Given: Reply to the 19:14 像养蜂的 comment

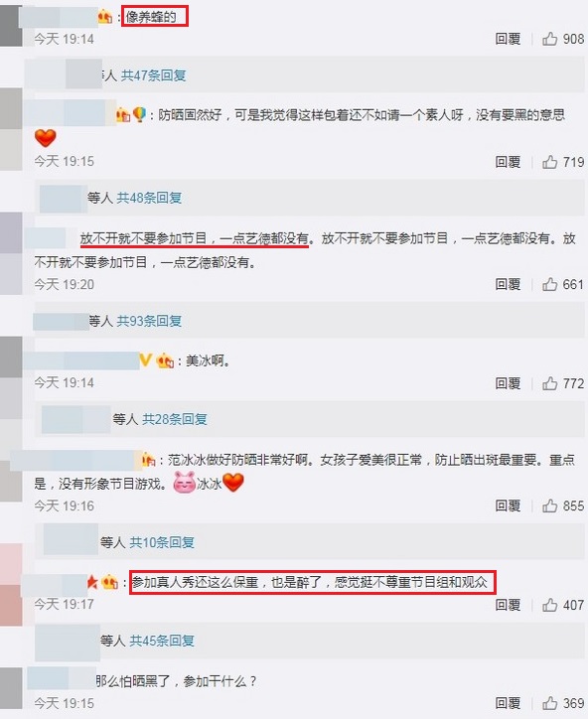Looking at the screenshot, I should (x=508, y=39).
